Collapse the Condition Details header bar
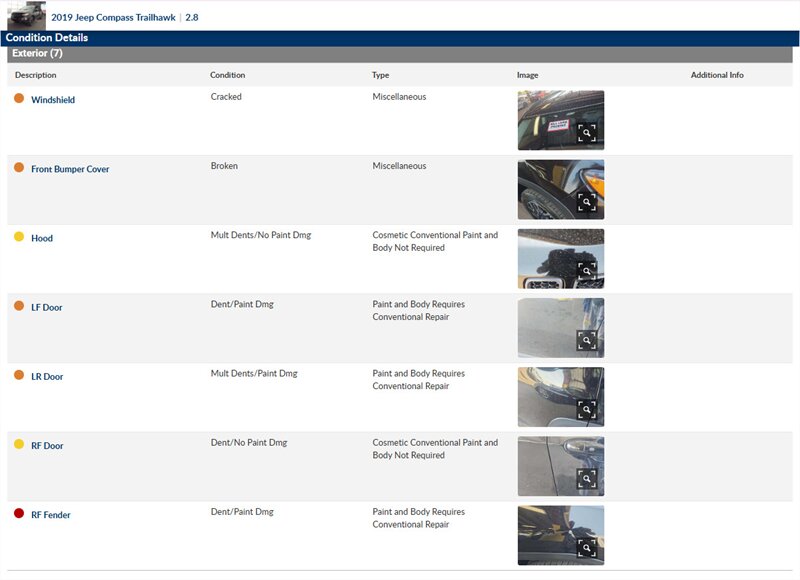The image size is (800, 580). (x=47, y=38)
